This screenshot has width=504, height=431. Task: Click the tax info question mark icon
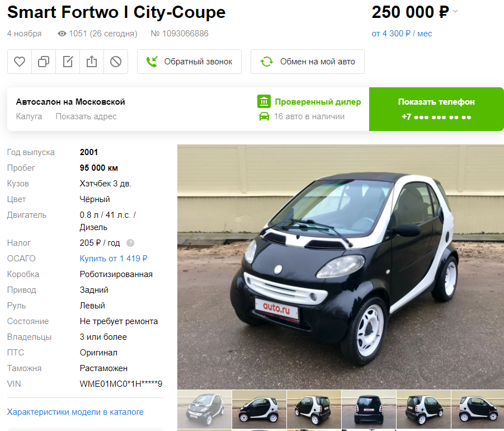[130, 243]
